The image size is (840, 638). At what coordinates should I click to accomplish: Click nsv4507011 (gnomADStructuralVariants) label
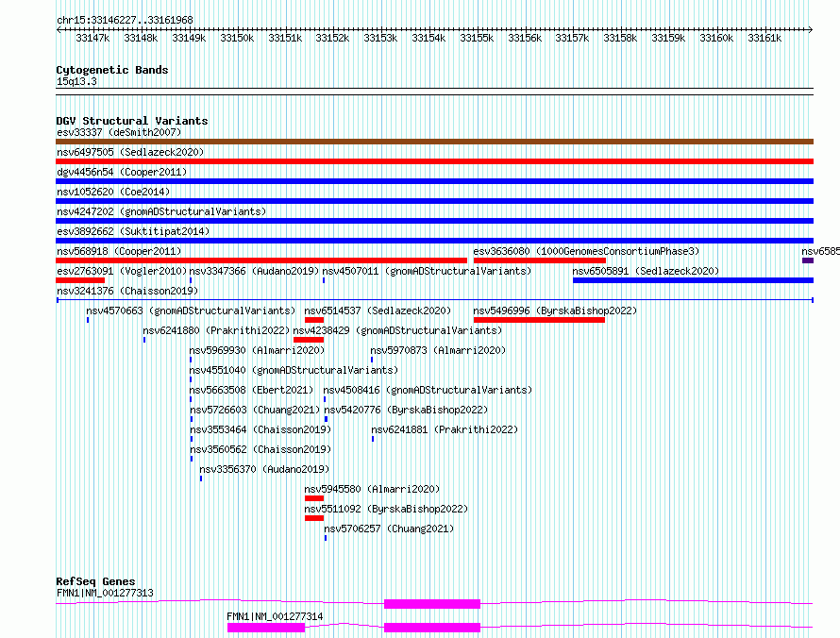pyautogui.click(x=427, y=271)
